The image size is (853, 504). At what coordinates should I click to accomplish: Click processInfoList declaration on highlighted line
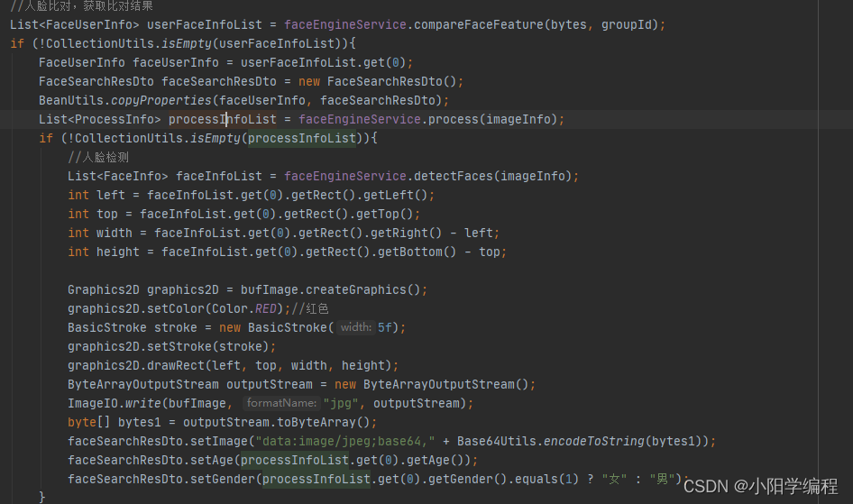point(223,119)
